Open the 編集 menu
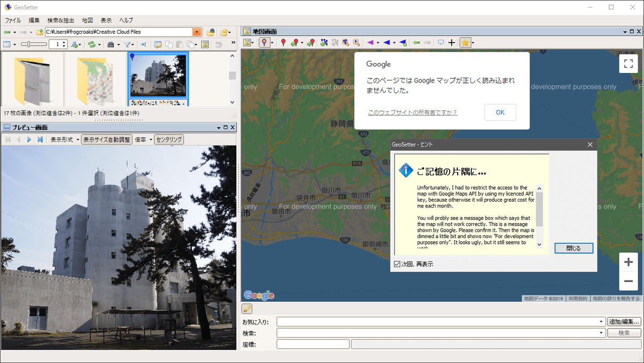644x363 pixels. [34, 20]
